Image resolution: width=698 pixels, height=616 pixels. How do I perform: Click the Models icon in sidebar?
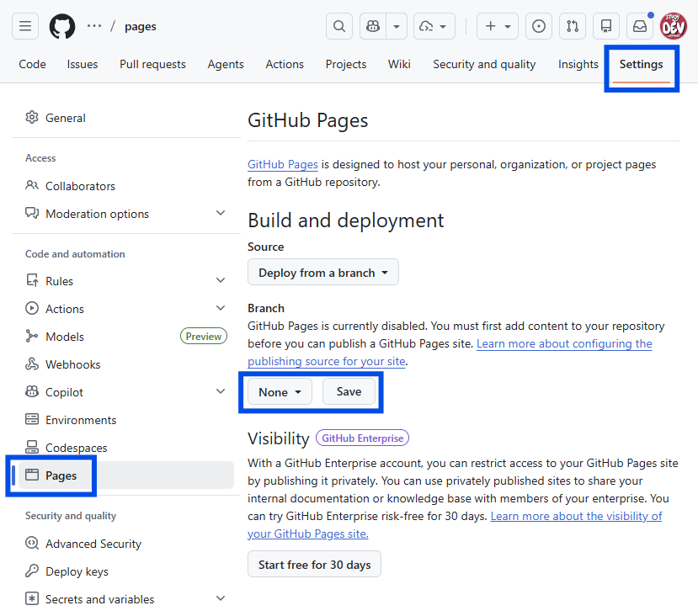32,337
